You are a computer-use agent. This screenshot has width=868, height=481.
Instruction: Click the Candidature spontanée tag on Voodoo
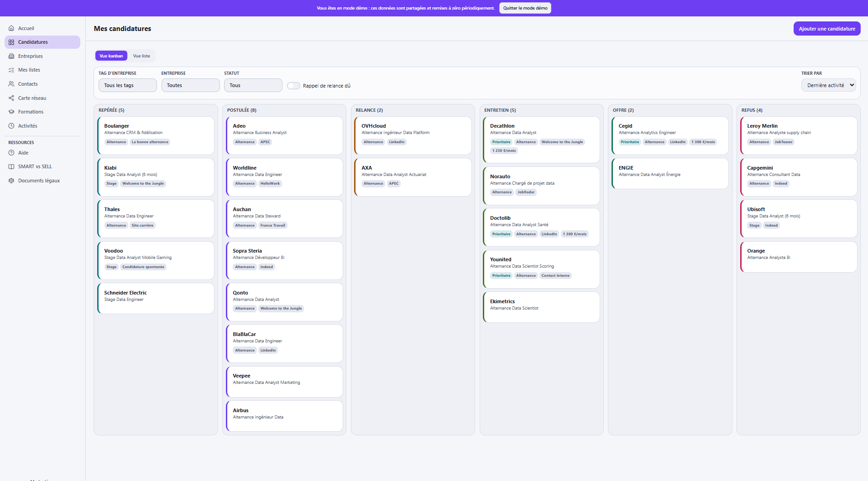pyautogui.click(x=143, y=267)
